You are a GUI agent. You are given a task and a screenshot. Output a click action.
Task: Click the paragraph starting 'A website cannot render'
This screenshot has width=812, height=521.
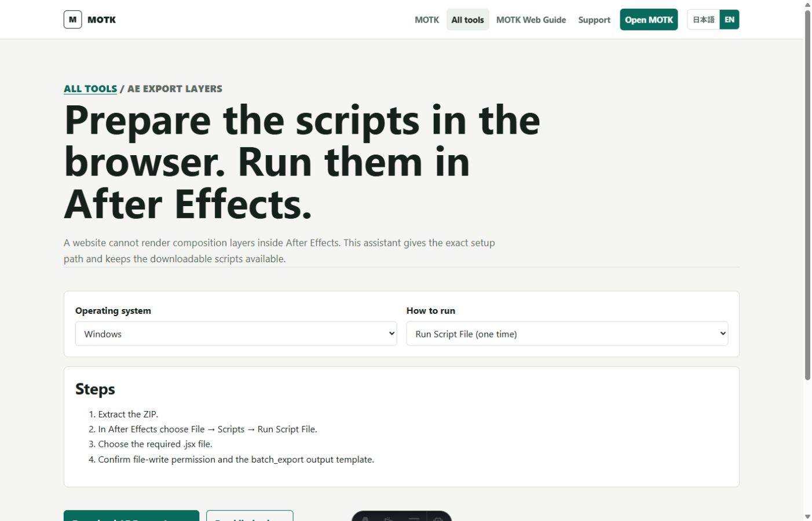click(x=279, y=251)
